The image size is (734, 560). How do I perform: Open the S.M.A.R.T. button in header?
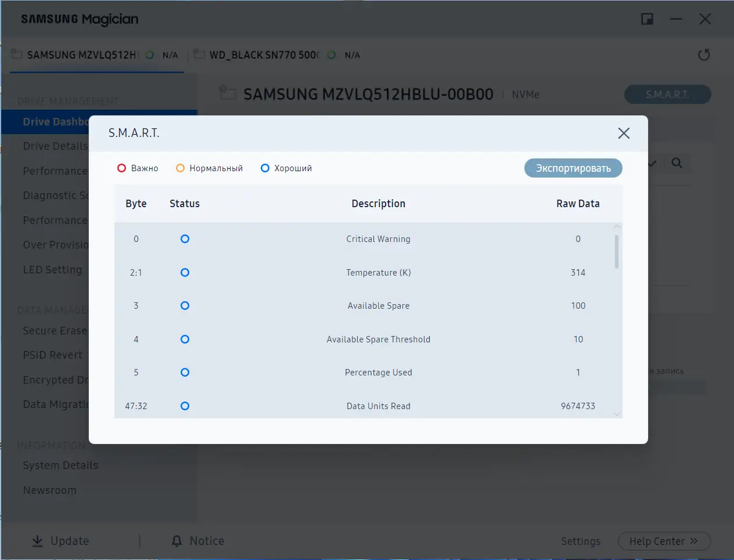point(668,95)
